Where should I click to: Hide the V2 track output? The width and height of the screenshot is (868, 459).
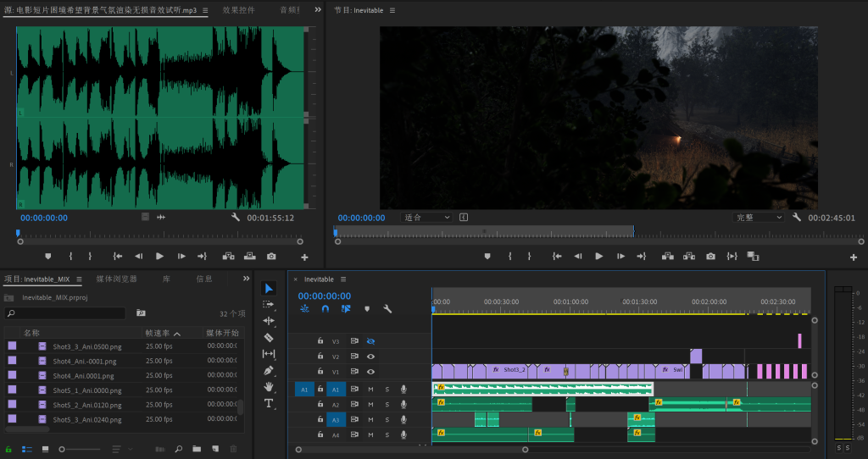(x=370, y=357)
